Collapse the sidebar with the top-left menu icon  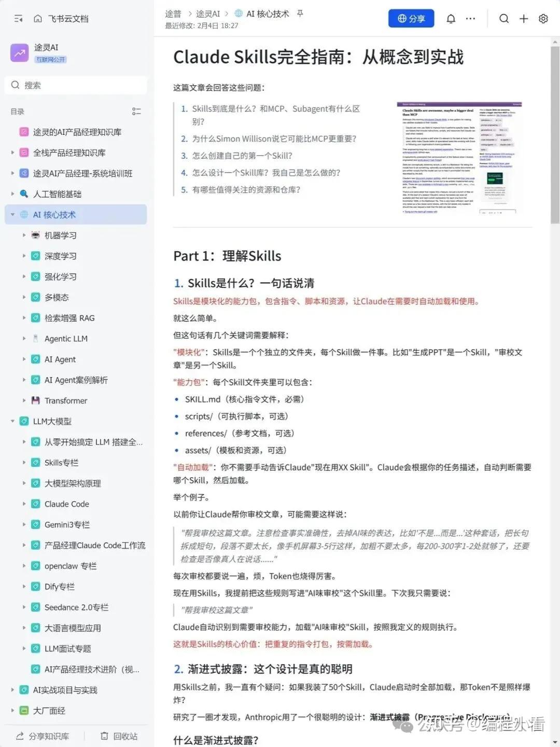tap(19, 19)
